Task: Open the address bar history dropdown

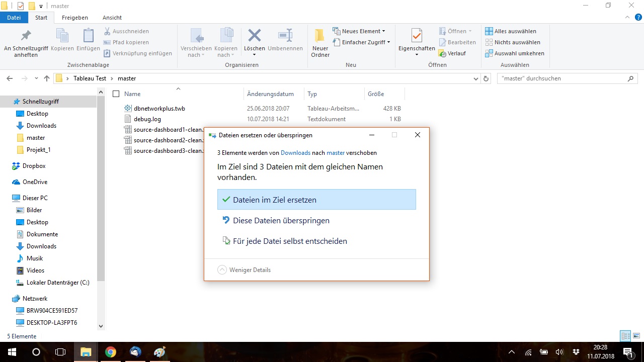Action: pyautogui.click(x=476, y=78)
